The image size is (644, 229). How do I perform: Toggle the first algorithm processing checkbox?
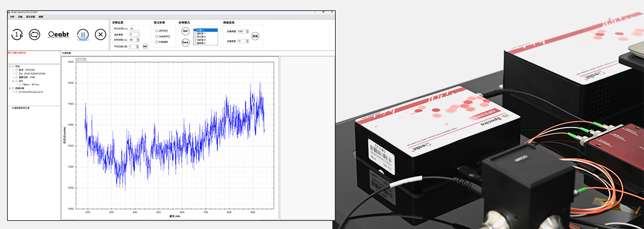157,31
